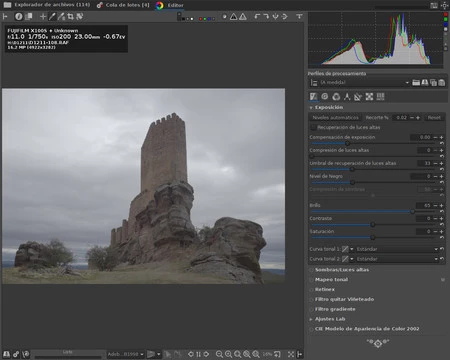Adjust the Contraste slider
Image resolution: width=450 pixels, height=360 pixels.
(373, 225)
